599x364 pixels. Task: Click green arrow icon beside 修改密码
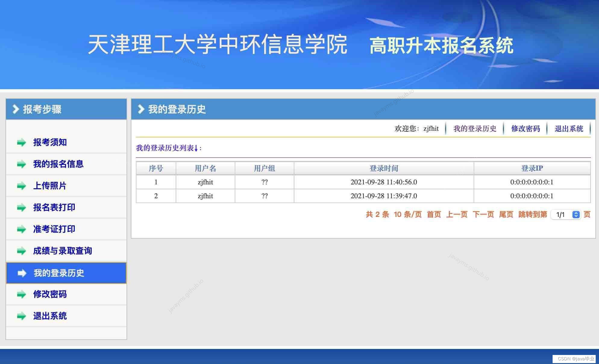pos(21,294)
